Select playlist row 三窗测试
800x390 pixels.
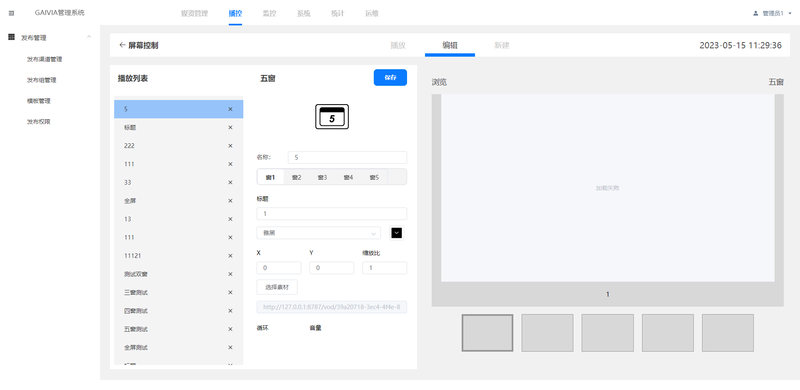pos(179,292)
